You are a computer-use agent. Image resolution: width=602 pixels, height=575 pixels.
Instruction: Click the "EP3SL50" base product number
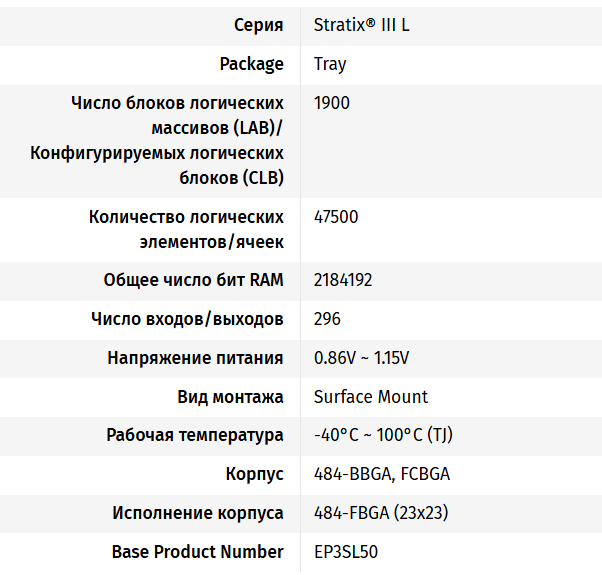[x=346, y=552]
